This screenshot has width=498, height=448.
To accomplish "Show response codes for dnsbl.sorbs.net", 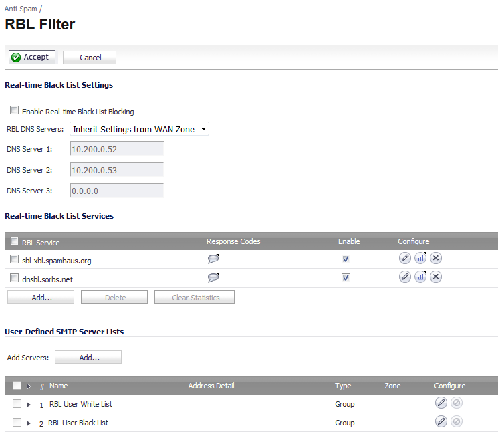I will click(x=213, y=277).
